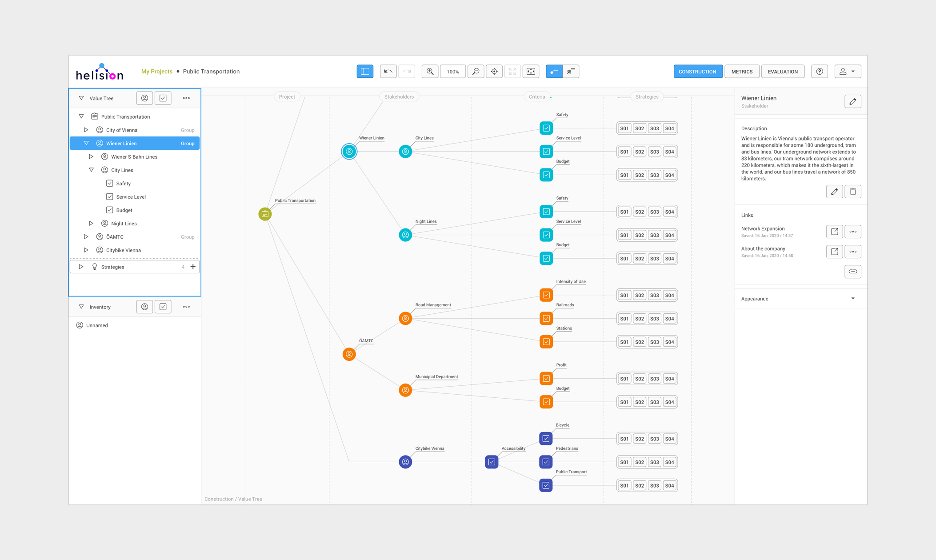Collapse City Lines in tree
Image resolution: width=936 pixels, height=560 pixels.
[x=91, y=170]
